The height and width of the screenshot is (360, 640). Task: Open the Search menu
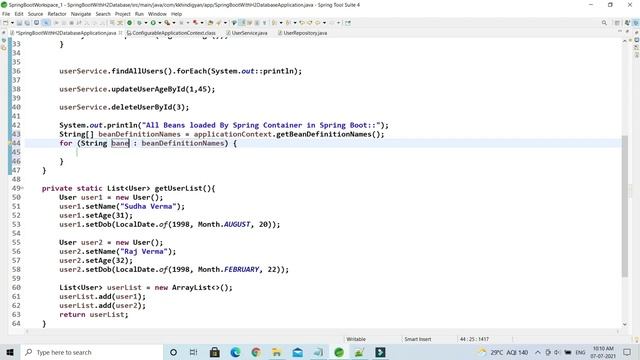[103, 14]
